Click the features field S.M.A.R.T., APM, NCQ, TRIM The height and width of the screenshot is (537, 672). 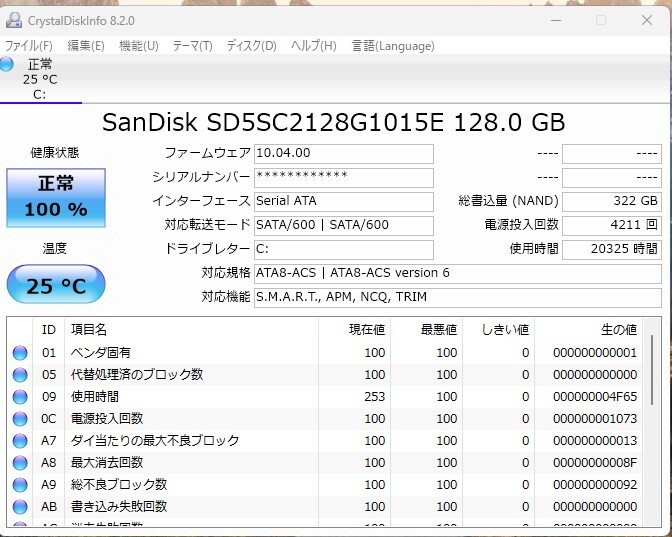[x=458, y=297]
